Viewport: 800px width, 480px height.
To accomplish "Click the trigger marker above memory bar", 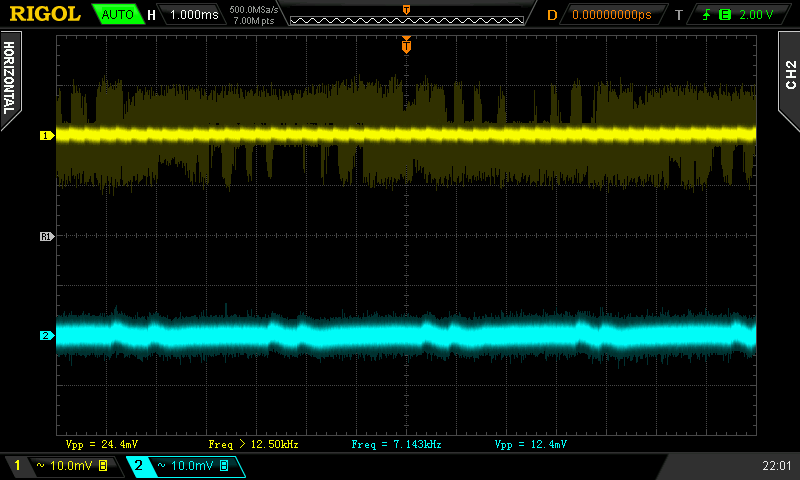I will (406, 10).
